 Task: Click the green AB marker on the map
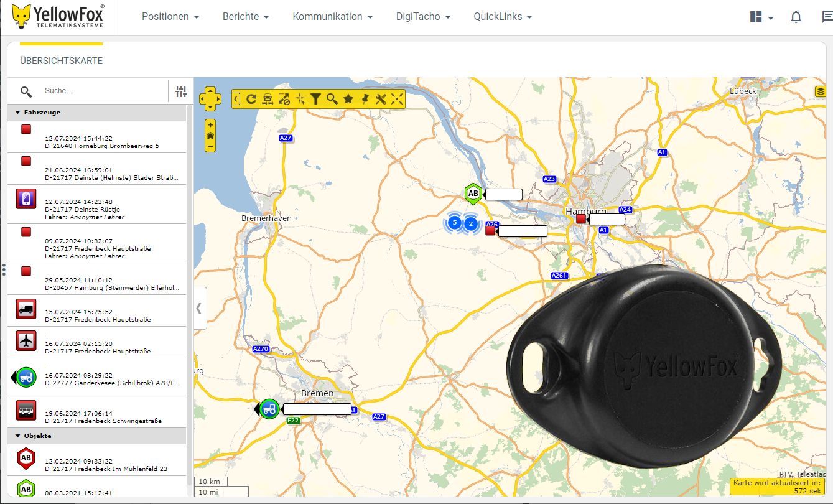(473, 194)
